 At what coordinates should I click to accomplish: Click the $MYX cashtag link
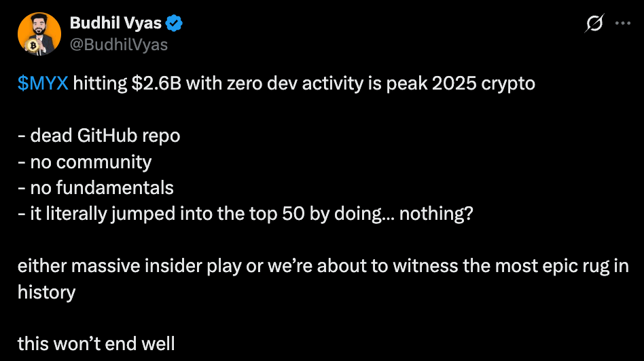coord(43,84)
